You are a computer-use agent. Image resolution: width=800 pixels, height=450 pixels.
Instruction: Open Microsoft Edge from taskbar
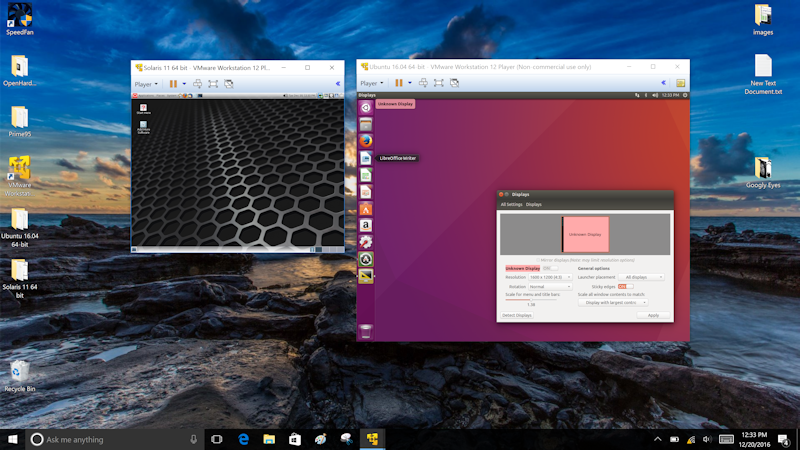point(243,439)
